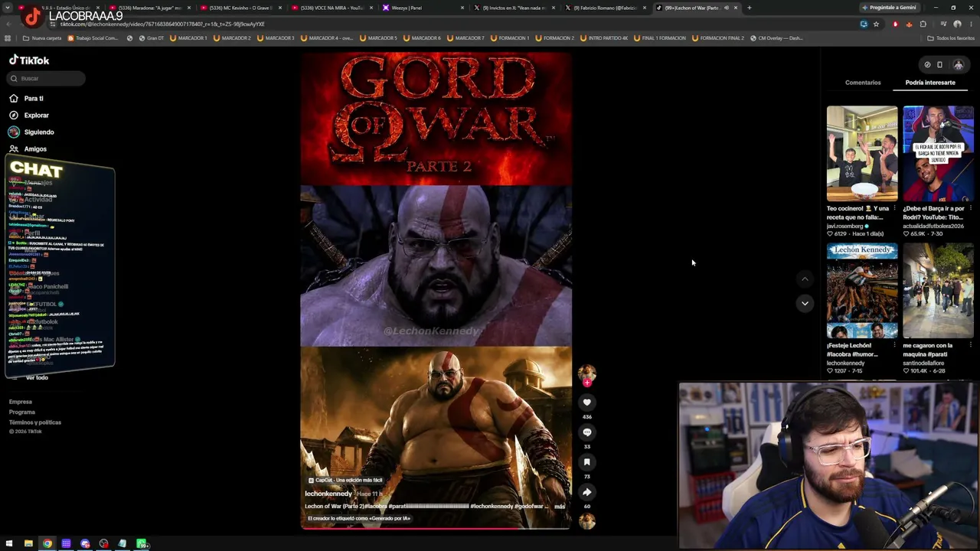Open the Empresa footer link
Screen dimensions: 980x551
tap(21, 402)
